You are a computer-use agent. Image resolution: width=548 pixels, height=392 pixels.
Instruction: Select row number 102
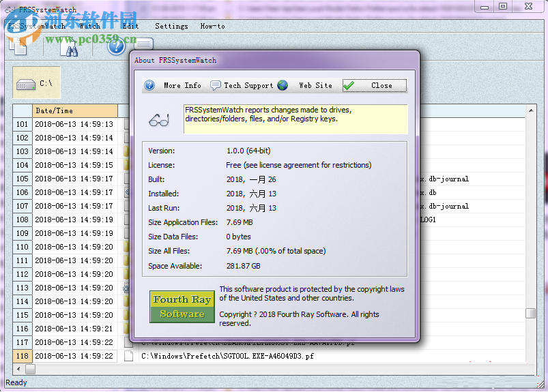point(23,138)
